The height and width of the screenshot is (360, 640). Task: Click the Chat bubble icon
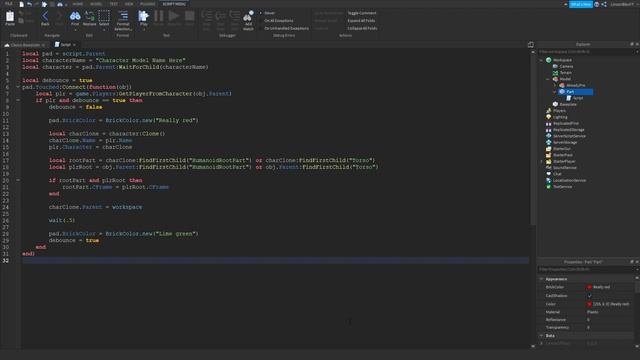tap(549, 174)
